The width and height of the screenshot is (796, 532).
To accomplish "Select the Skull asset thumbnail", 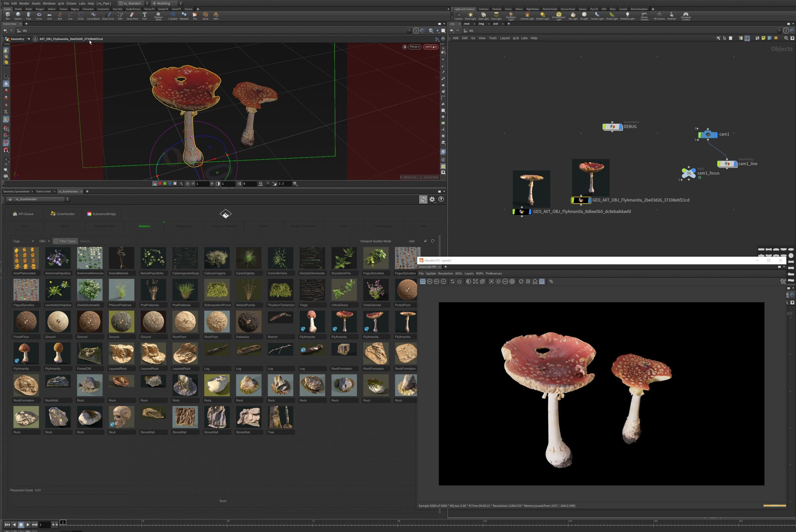I will click(121, 417).
